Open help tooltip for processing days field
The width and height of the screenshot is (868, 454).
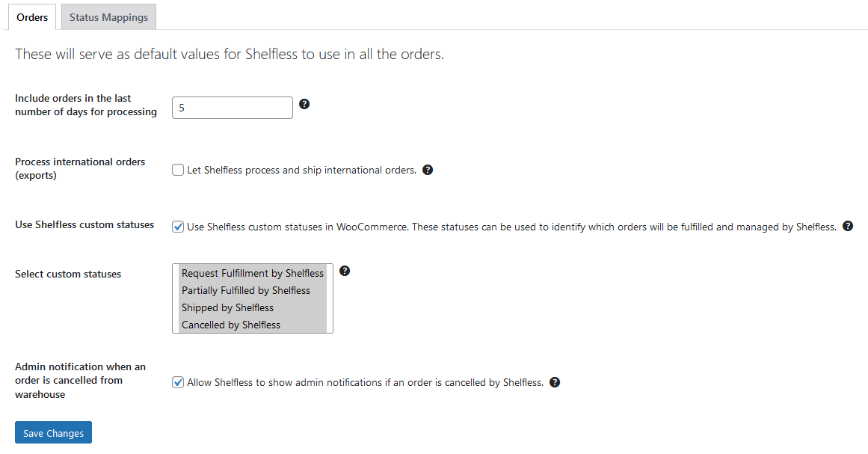click(304, 104)
